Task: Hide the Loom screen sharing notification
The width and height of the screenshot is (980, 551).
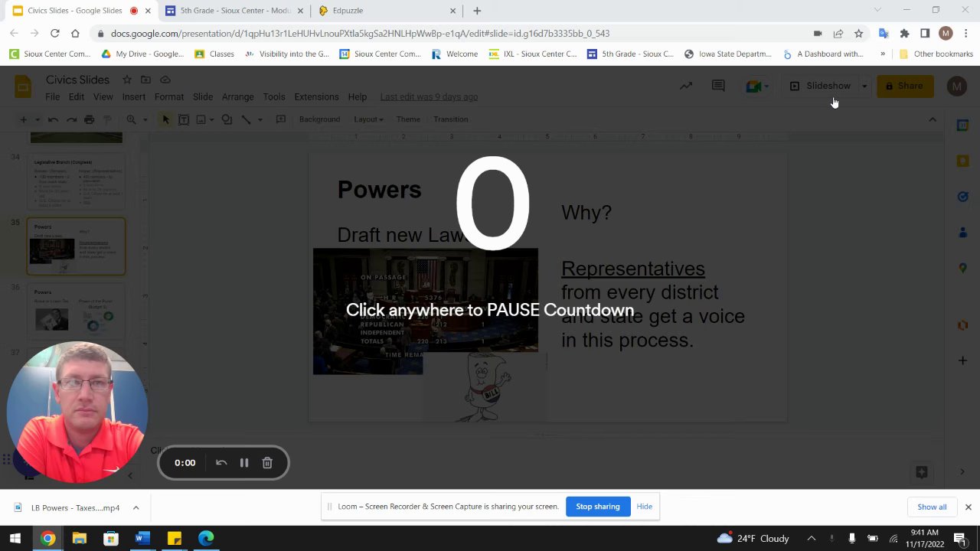Action: pos(645,507)
